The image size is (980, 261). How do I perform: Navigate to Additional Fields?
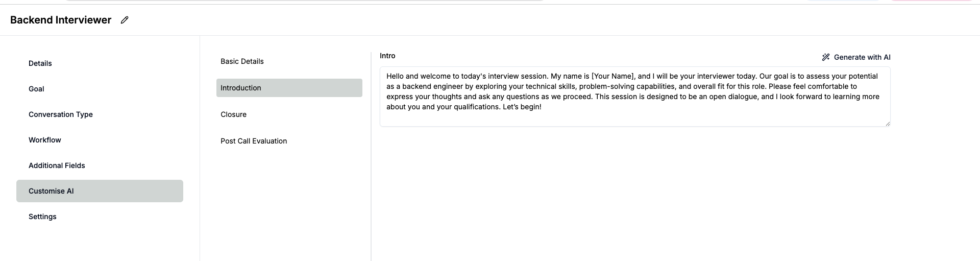coord(57,165)
